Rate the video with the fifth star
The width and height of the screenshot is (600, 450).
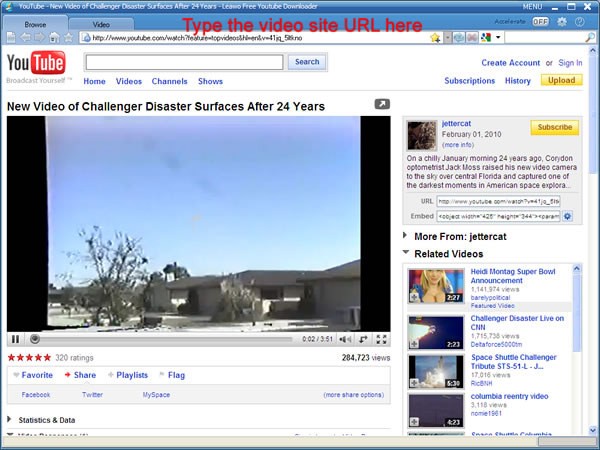(x=47, y=357)
